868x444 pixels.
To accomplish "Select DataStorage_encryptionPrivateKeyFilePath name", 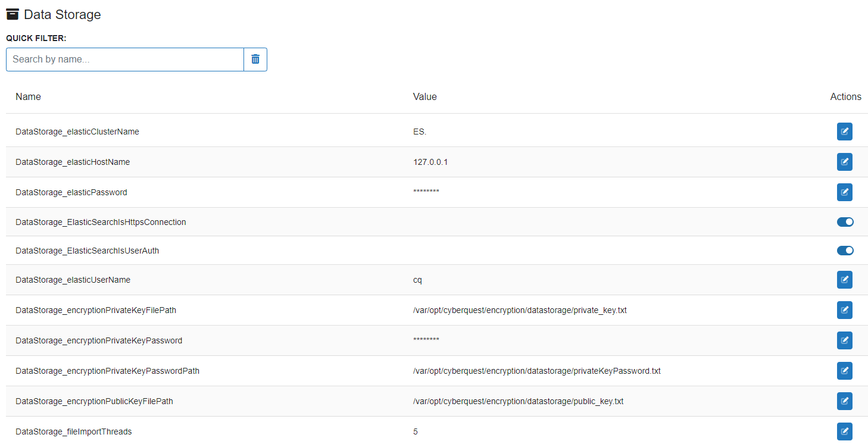I will tap(96, 310).
